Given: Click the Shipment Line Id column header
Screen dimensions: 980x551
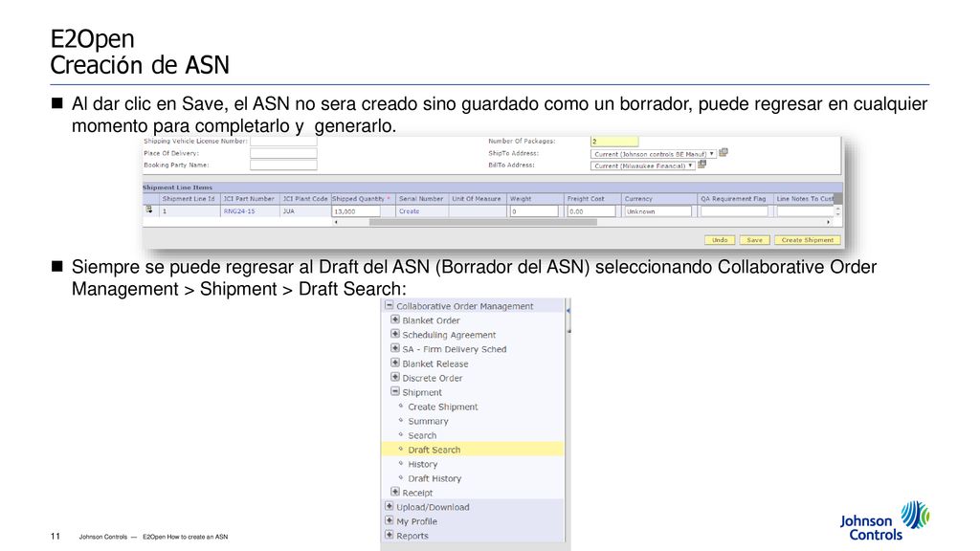Looking at the screenshot, I should point(189,199).
